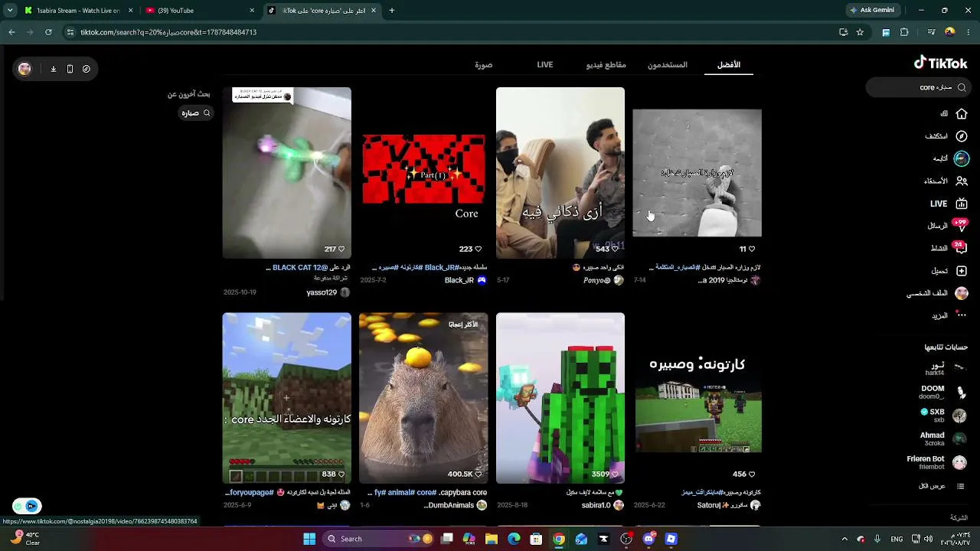This screenshot has width=980, height=551.
Task: Open followed account Frieren Bot
Action: click(936, 462)
